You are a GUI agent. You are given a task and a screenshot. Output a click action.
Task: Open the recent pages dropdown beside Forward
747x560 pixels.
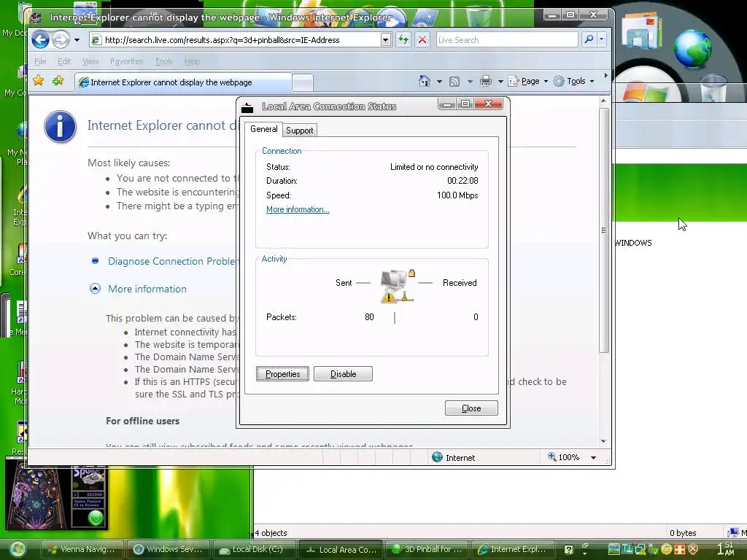coord(77,40)
